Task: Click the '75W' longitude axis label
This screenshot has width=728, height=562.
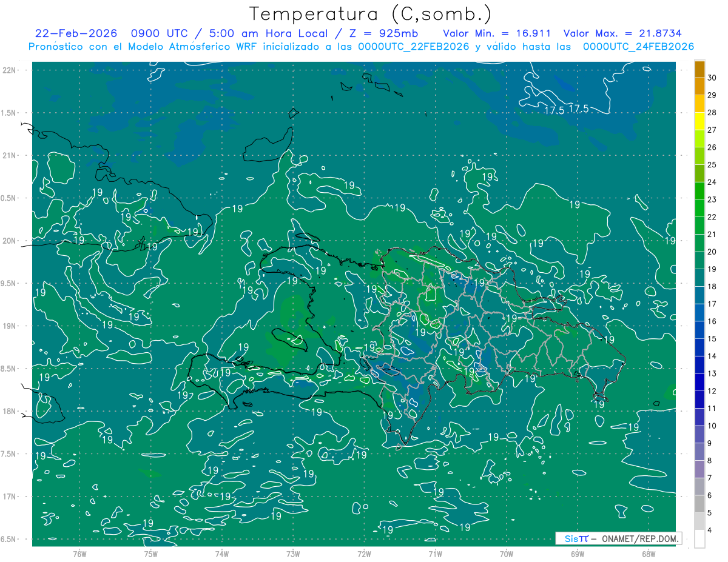Action: (150, 554)
